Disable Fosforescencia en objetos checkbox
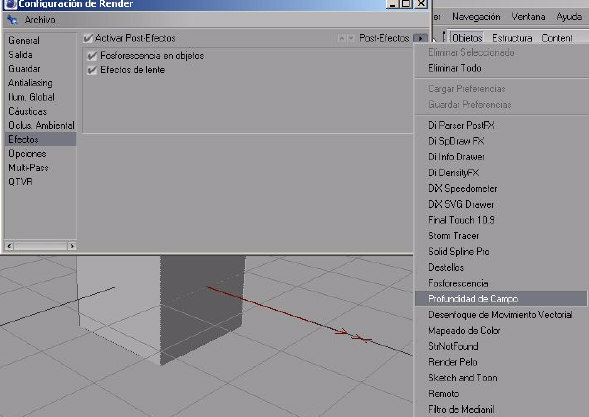Image resolution: width=589 pixels, height=417 pixels. (x=92, y=56)
